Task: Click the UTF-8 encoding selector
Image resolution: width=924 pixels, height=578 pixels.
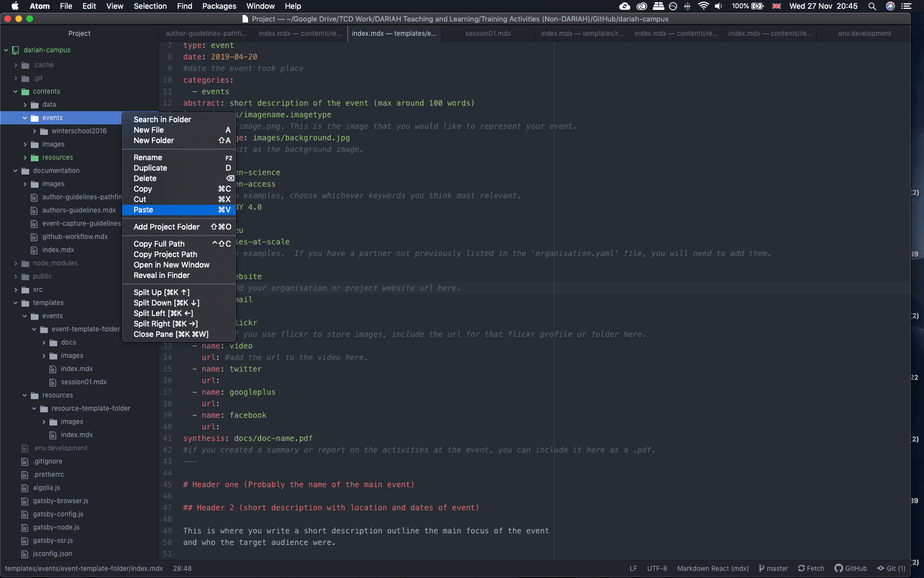Action: (x=657, y=569)
